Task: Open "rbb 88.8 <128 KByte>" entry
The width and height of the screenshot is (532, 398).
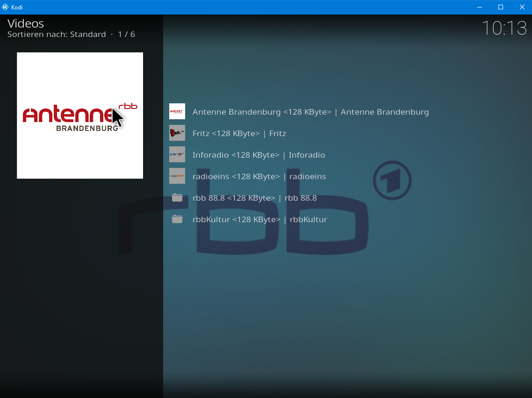Action: pos(254,198)
